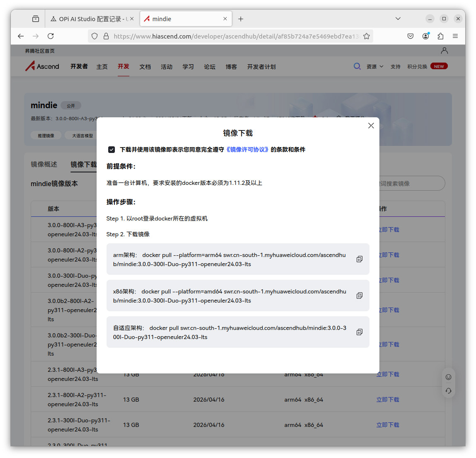The image size is (476, 458).
Task: Close the OPi AI Studio tab
Action: coord(132,19)
